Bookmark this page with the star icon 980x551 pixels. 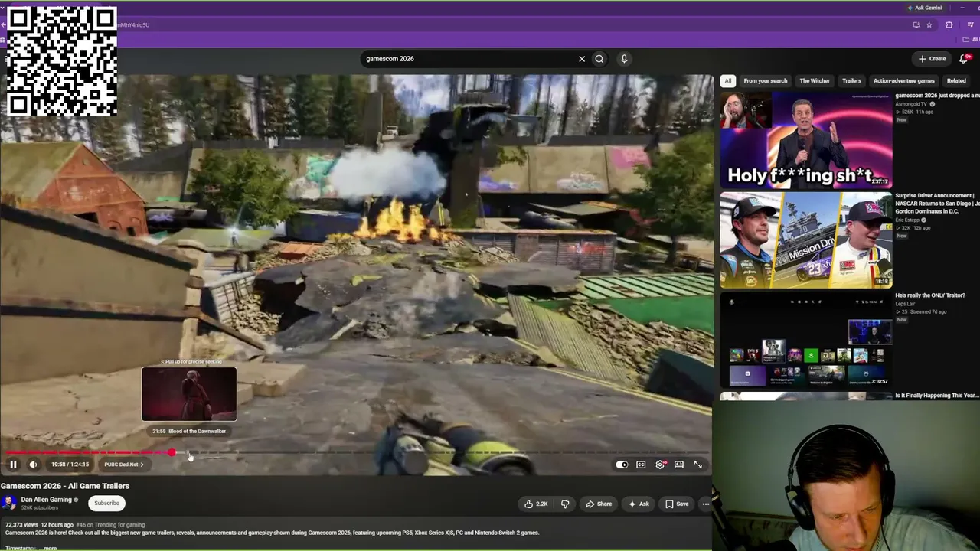[x=929, y=24]
